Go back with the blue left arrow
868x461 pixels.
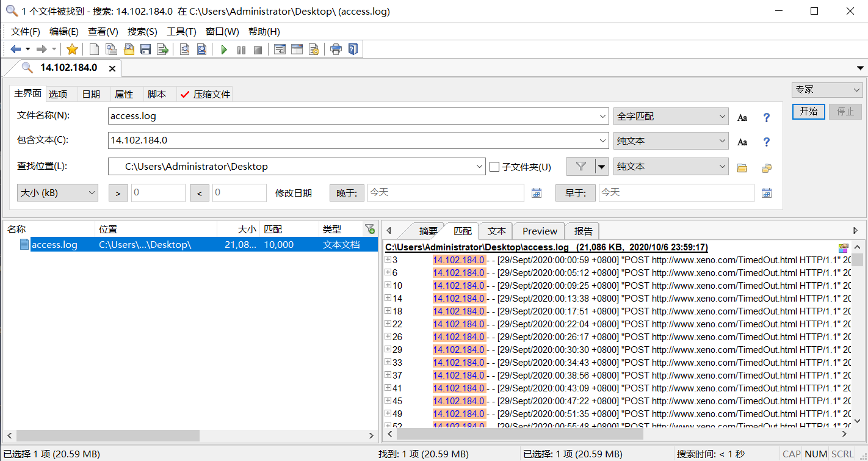[x=16, y=49]
